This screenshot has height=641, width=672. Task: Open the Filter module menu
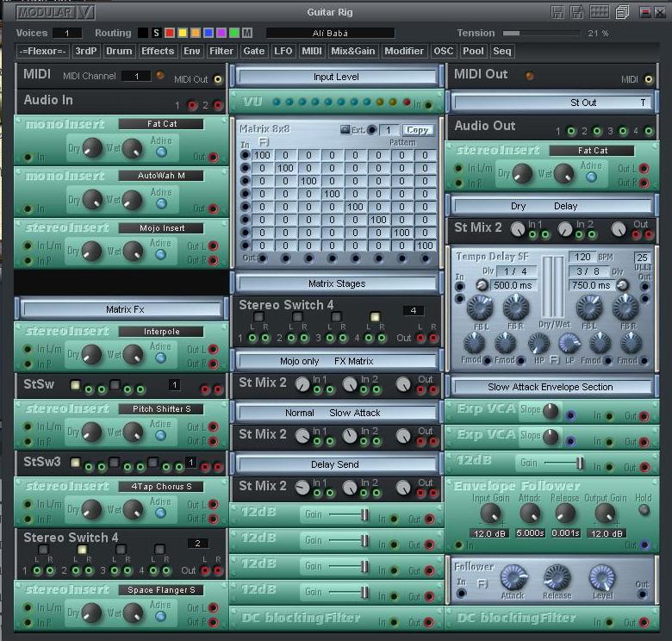pyautogui.click(x=221, y=51)
